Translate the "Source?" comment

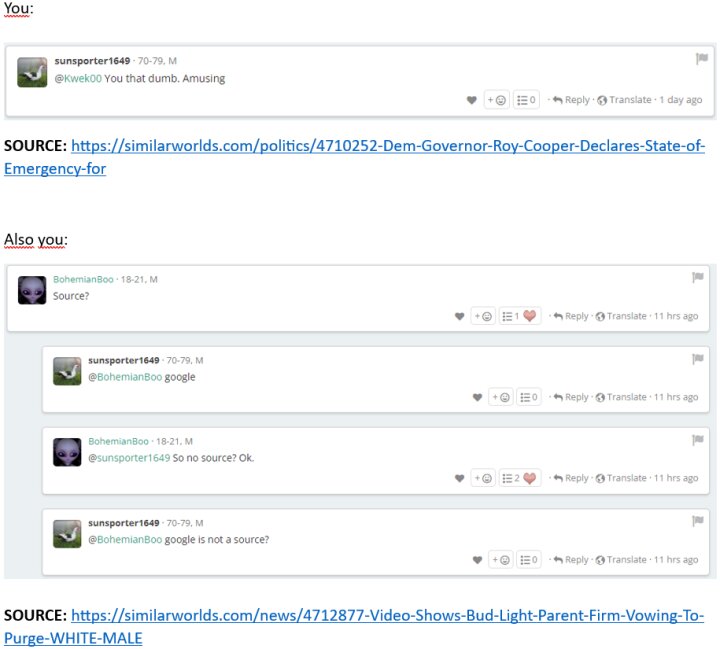pyautogui.click(x=621, y=316)
